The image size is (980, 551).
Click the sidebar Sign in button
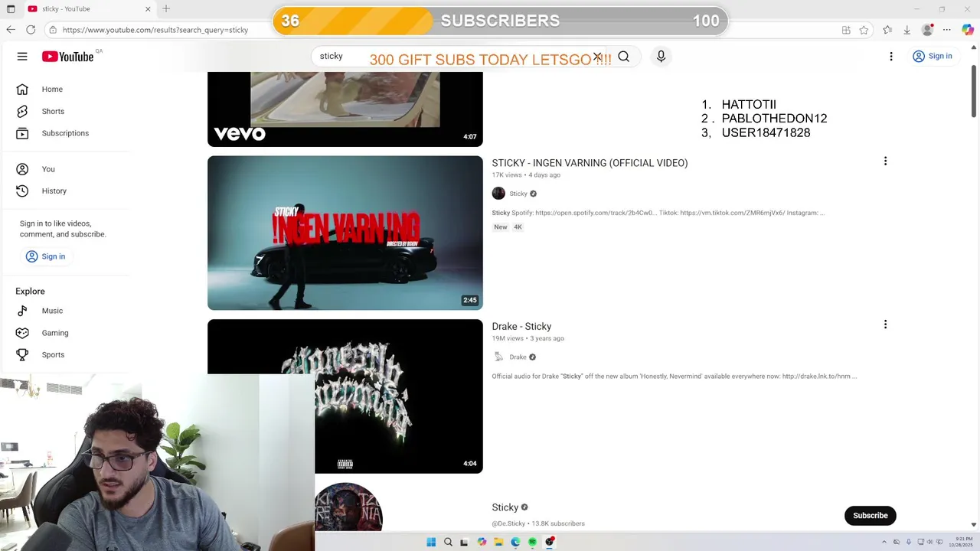pyautogui.click(x=45, y=256)
